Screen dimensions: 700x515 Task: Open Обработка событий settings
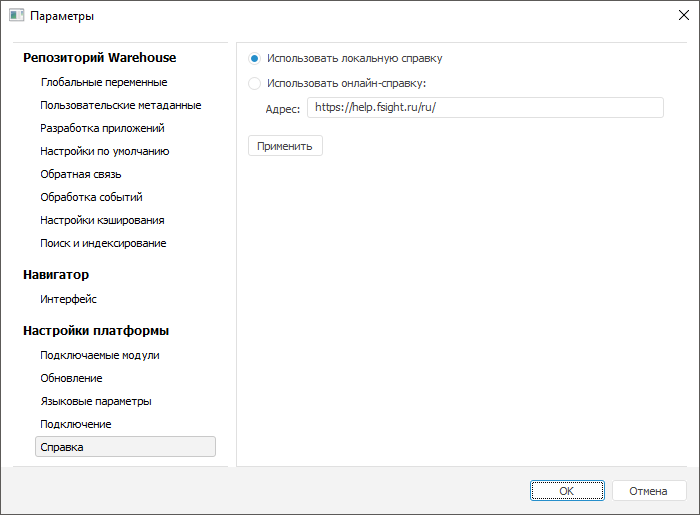pos(91,197)
